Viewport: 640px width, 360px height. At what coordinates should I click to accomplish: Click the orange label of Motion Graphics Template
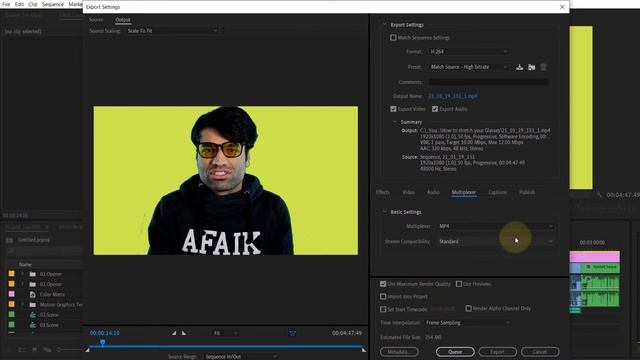point(11,304)
